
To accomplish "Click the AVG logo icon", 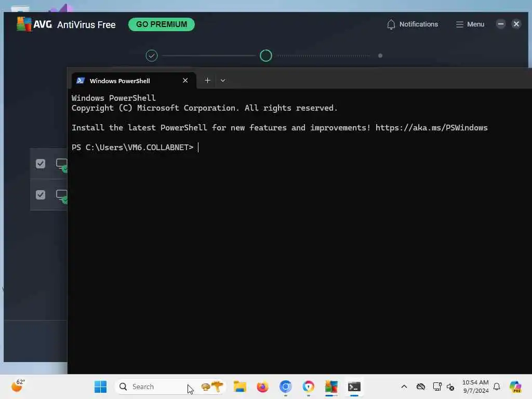I will coord(24,24).
